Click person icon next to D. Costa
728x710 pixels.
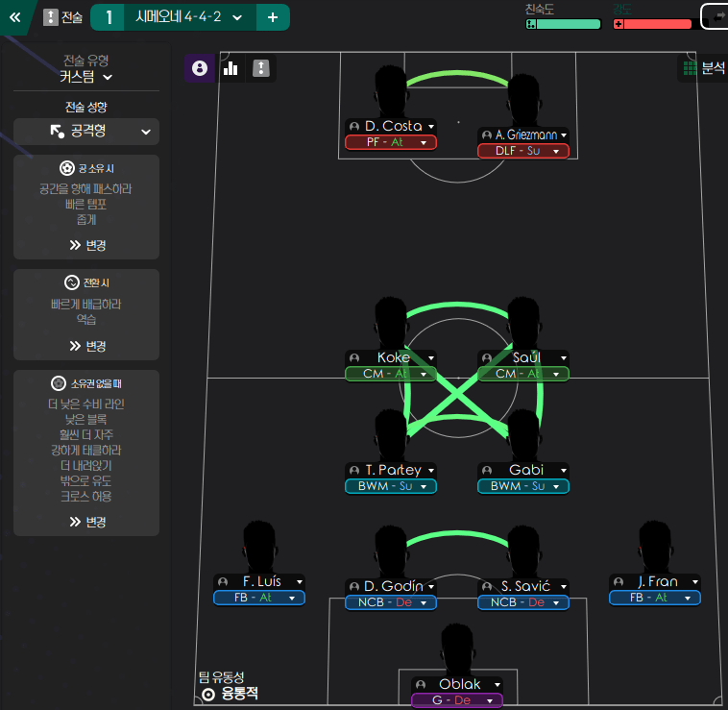354,126
